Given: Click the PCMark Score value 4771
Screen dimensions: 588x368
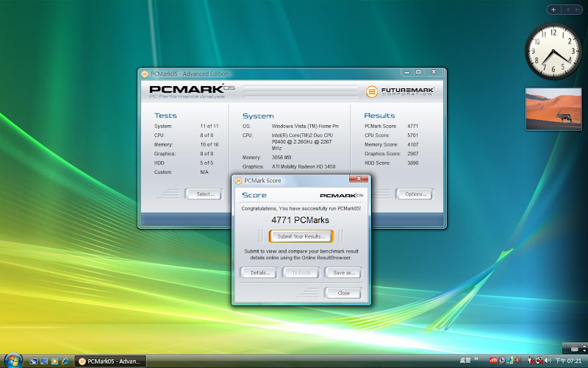Looking at the screenshot, I should 413,126.
